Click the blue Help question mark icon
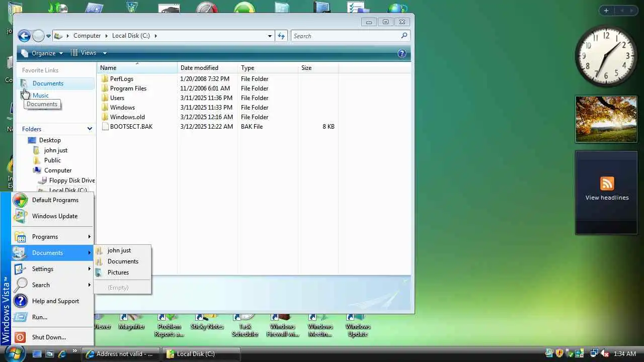Image resolution: width=644 pixels, height=362 pixels. click(401, 53)
